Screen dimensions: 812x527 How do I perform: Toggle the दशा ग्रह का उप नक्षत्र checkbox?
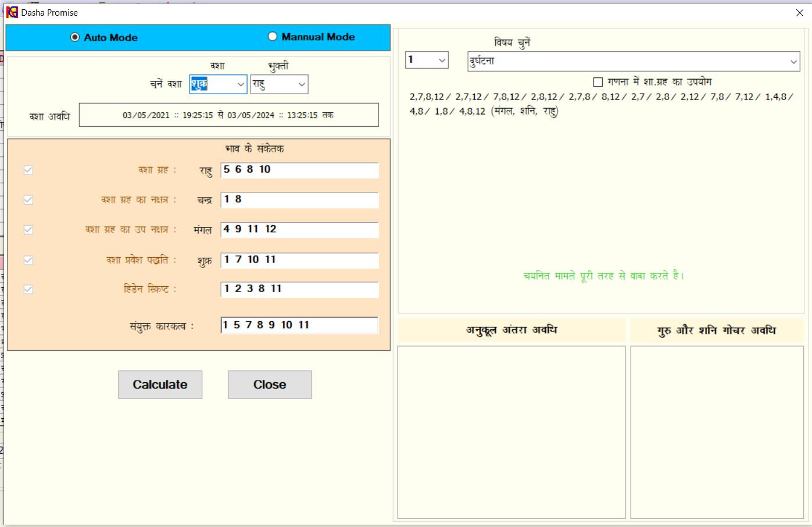click(28, 230)
